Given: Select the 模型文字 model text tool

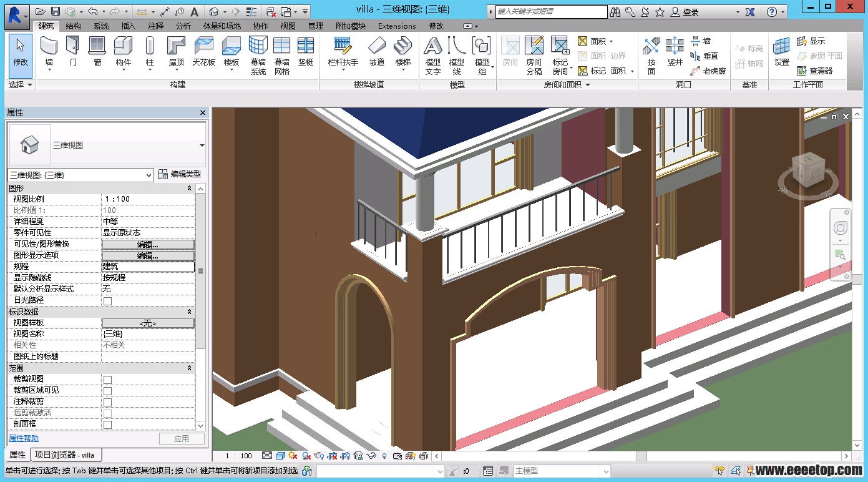Looking at the screenshot, I should 433,56.
